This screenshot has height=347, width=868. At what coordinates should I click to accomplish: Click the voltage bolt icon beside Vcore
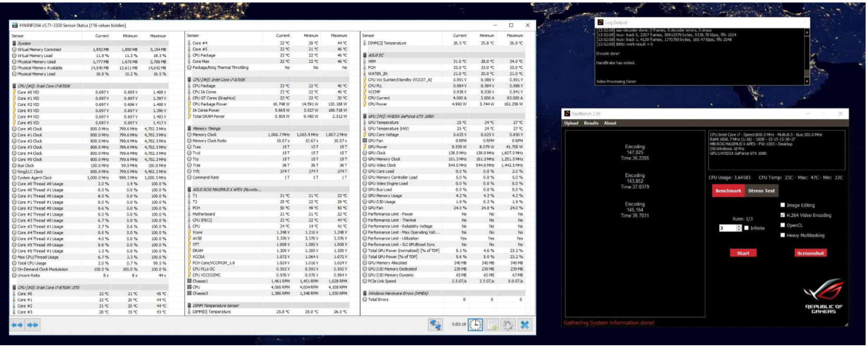190,232
